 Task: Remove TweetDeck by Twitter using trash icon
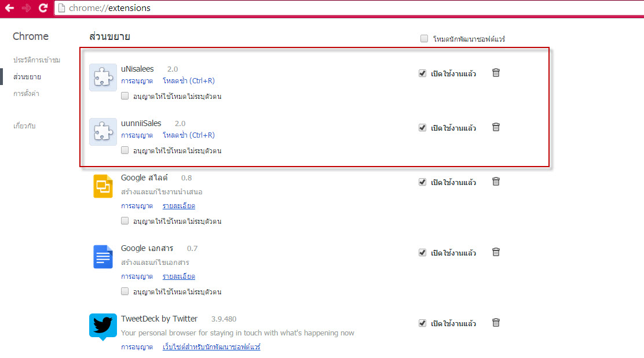(496, 323)
